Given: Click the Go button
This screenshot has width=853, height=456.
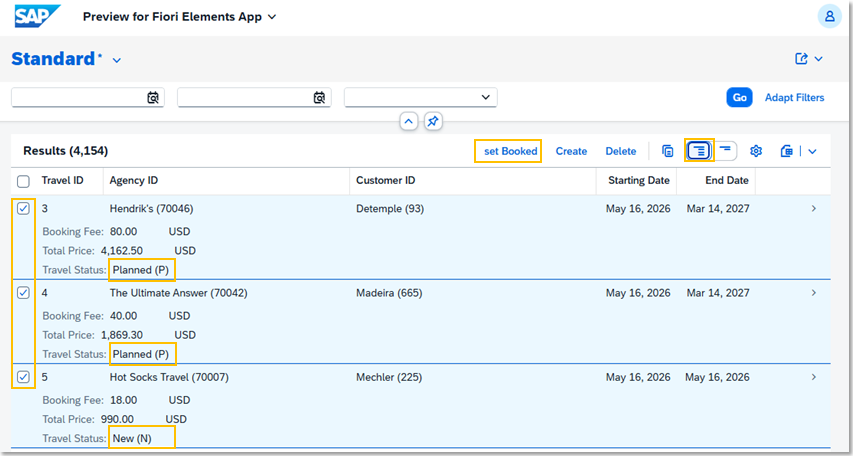Looking at the screenshot, I should (739, 97).
